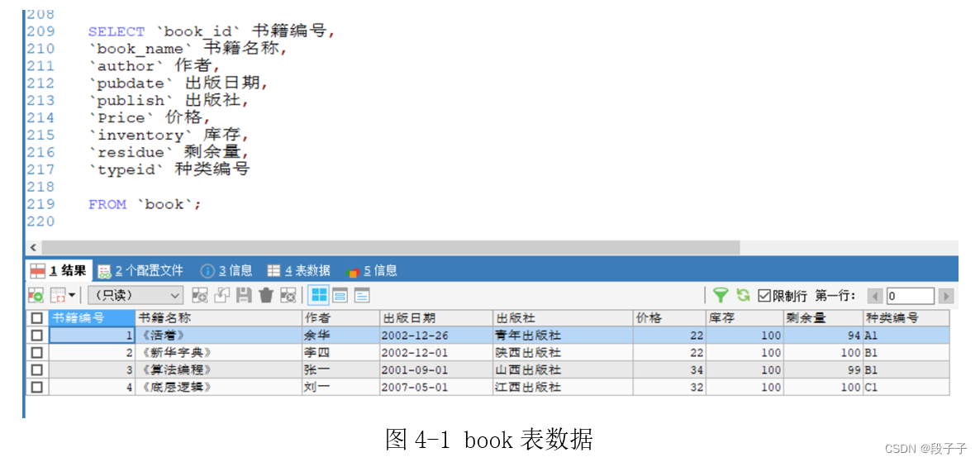Select the 《底层逻辑》 cell

pos(219,387)
